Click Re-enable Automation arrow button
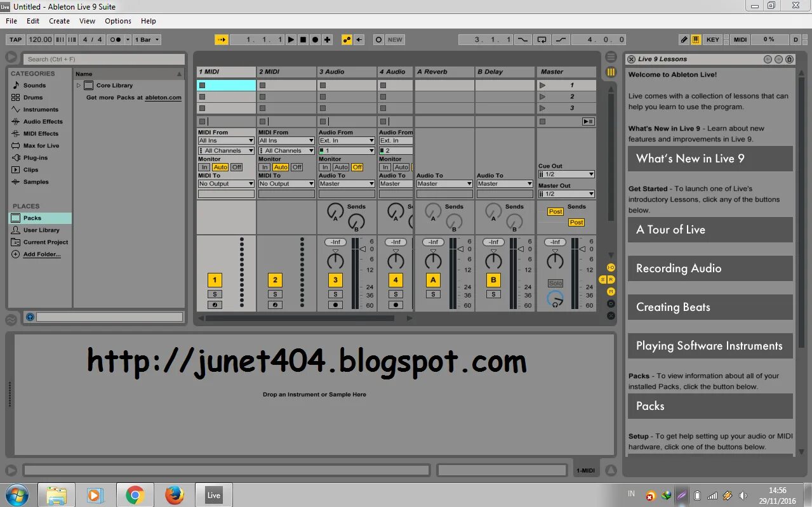Image resolution: width=812 pixels, height=507 pixels. [359, 39]
